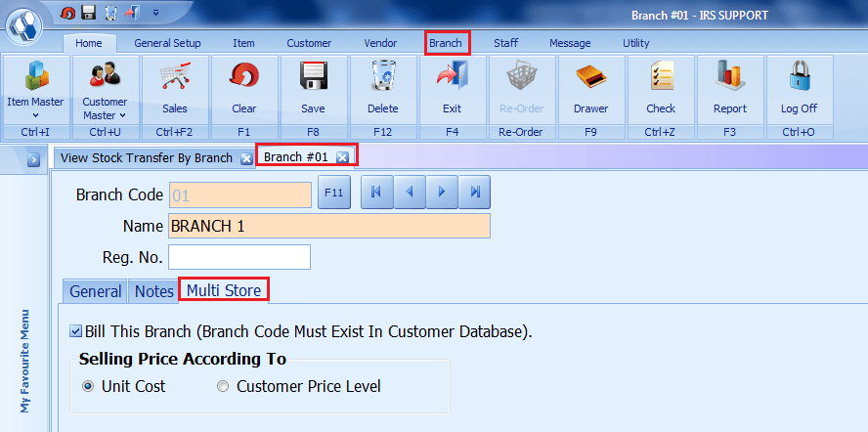Viewport: 868px width, 432px height.
Task: Click the Clear ribbon button
Action: (x=244, y=89)
